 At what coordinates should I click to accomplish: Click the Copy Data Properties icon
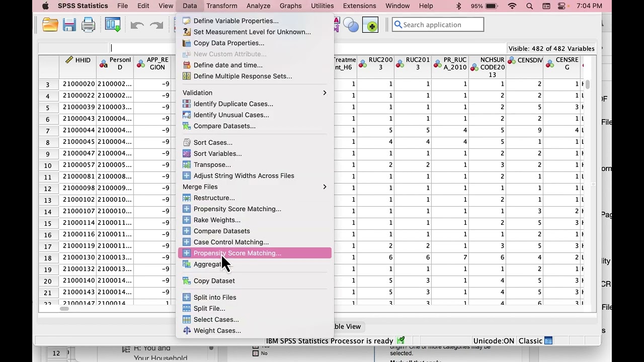click(x=187, y=43)
